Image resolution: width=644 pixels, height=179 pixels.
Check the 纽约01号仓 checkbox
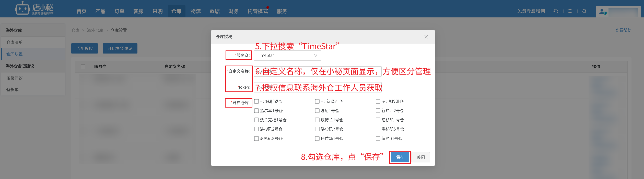point(378,139)
